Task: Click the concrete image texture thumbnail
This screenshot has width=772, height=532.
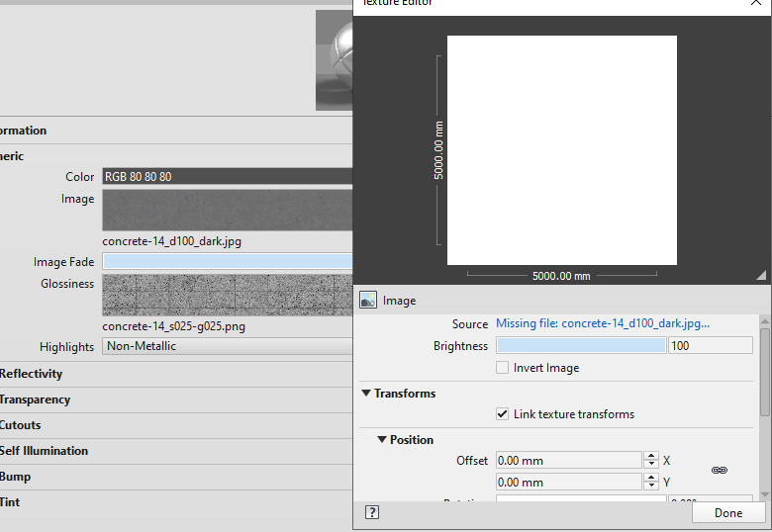Action: (227, 210)
